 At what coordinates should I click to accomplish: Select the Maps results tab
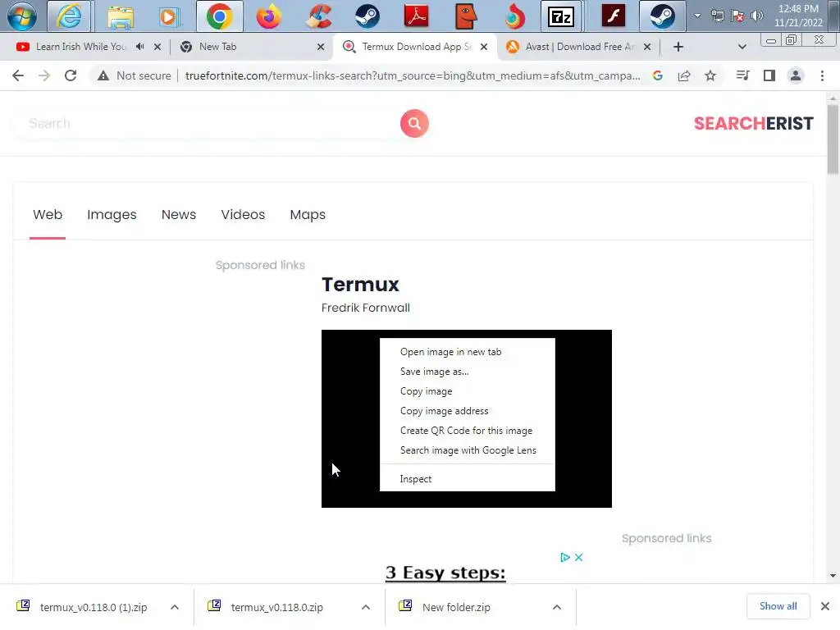(308, 215)
